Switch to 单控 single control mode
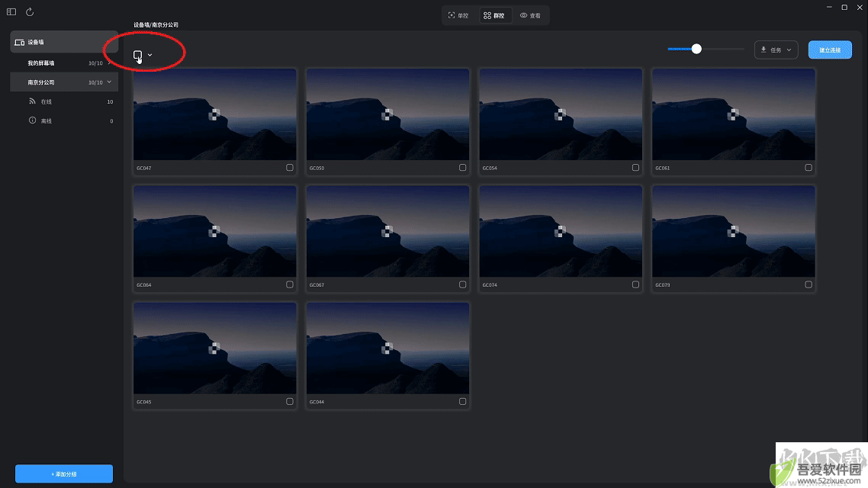Image resolution: width=868 pixels, height=488 pixels. (458, 15)
